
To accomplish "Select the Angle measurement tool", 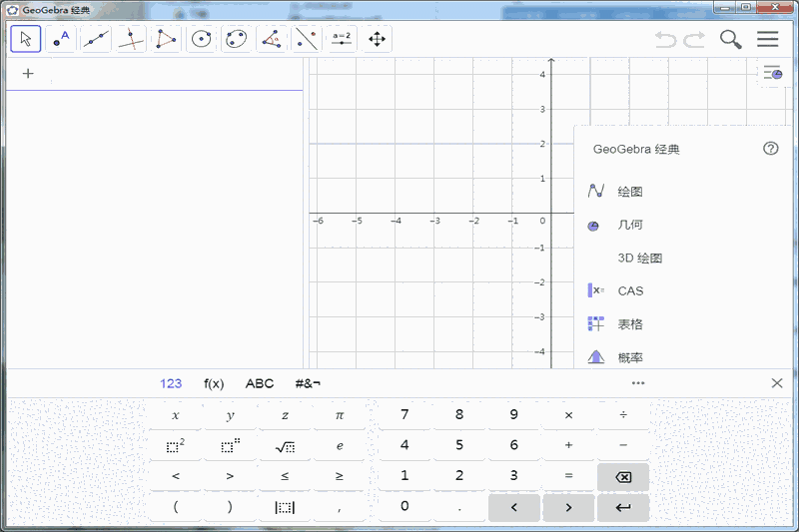I will (272, 39).
